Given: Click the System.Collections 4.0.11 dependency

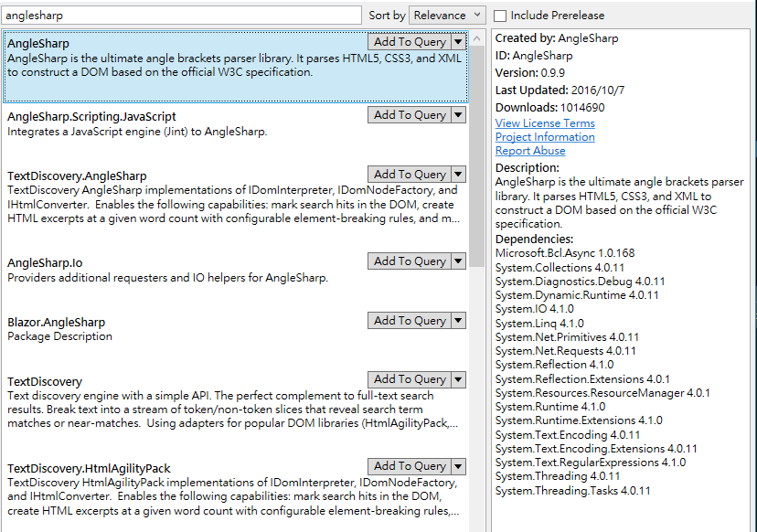Looking at the screenshot, I should tap(560, 268).
